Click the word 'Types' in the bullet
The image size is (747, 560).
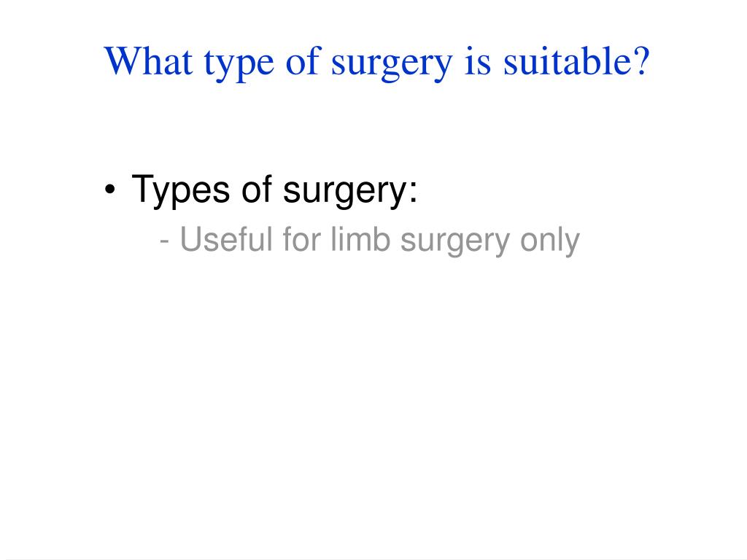pos(180,190)
